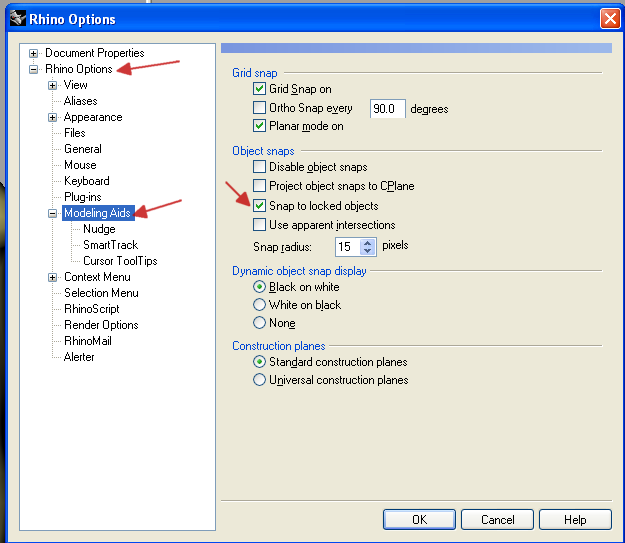Open the Alerter options page
The image size is (625, 543).
click(x=79, y=357)
